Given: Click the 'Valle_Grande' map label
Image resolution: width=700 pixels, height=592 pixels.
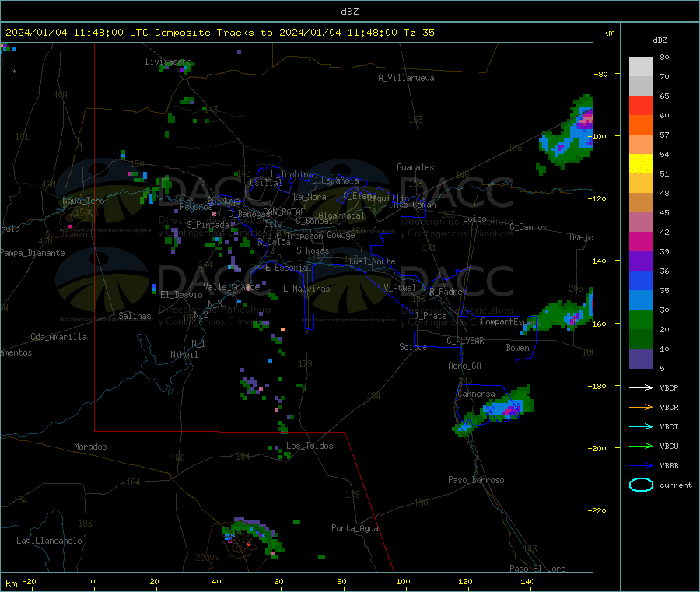Looking at the screenshot, I should [231, 287].
